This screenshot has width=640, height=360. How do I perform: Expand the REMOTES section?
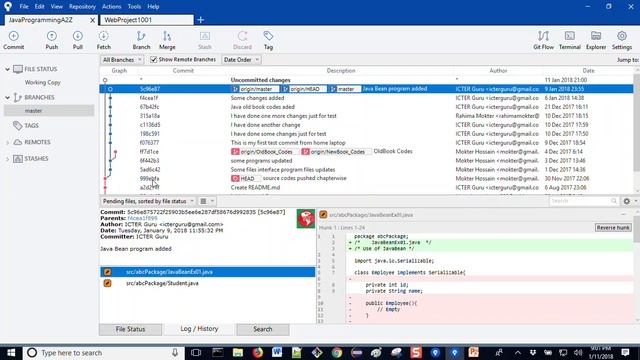(7, 142)
